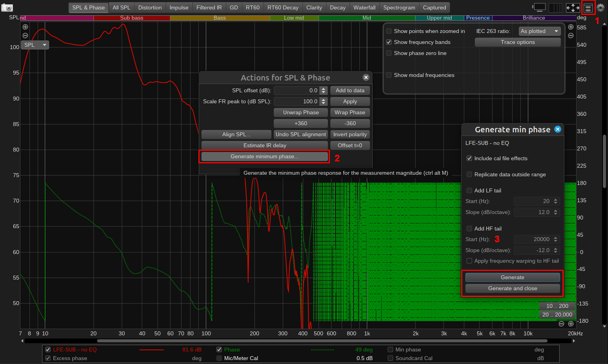Click LF tail Start Hz spinner arrows

pyautogui.click(x=555, y=201)
